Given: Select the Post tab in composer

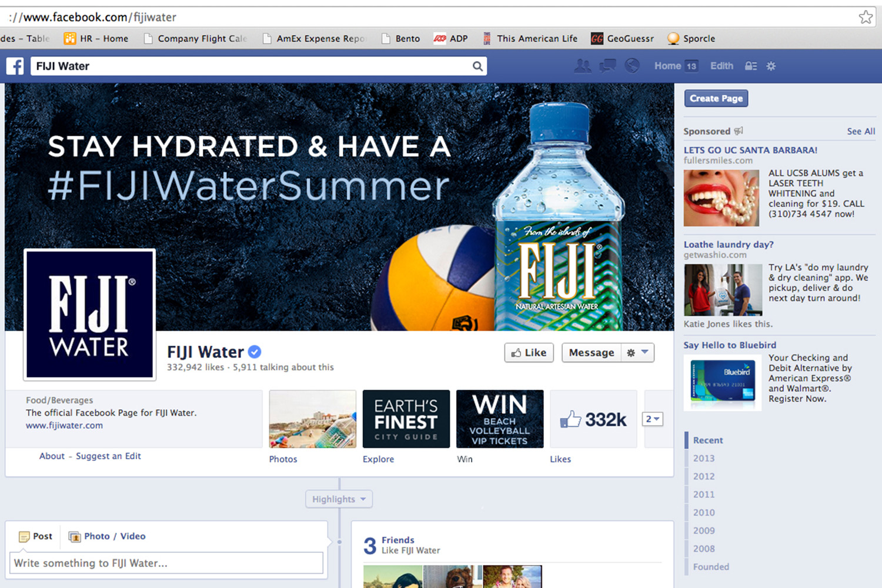Looking at the screenshot, I should click(35, 536).
